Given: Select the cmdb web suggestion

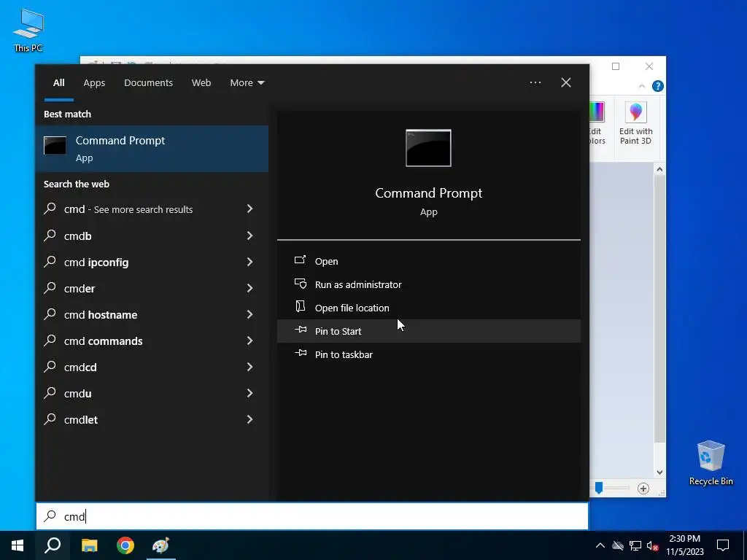Looking at the screenshot, I should pyautogui.click(x=152, y=236).
